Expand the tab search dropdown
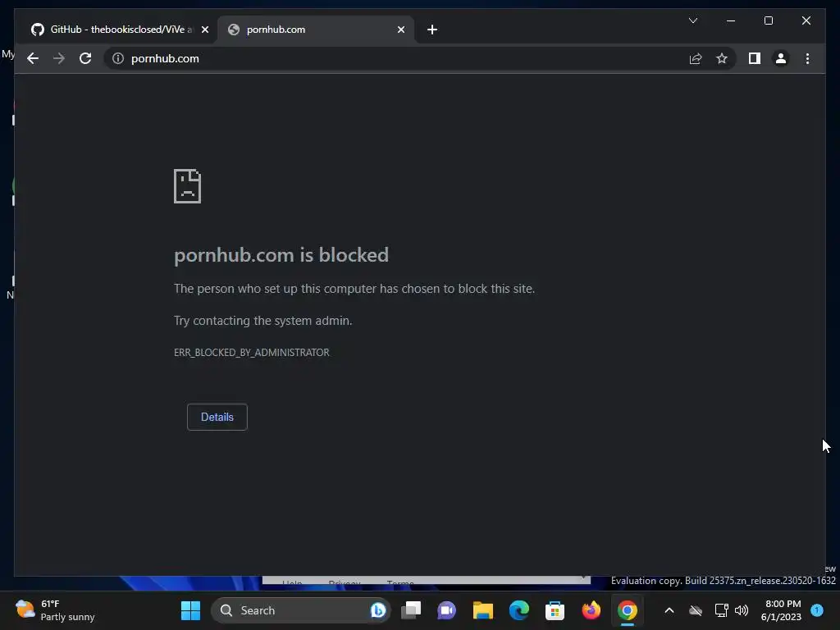This screenshot has height=630, width=840. point(692,21)
